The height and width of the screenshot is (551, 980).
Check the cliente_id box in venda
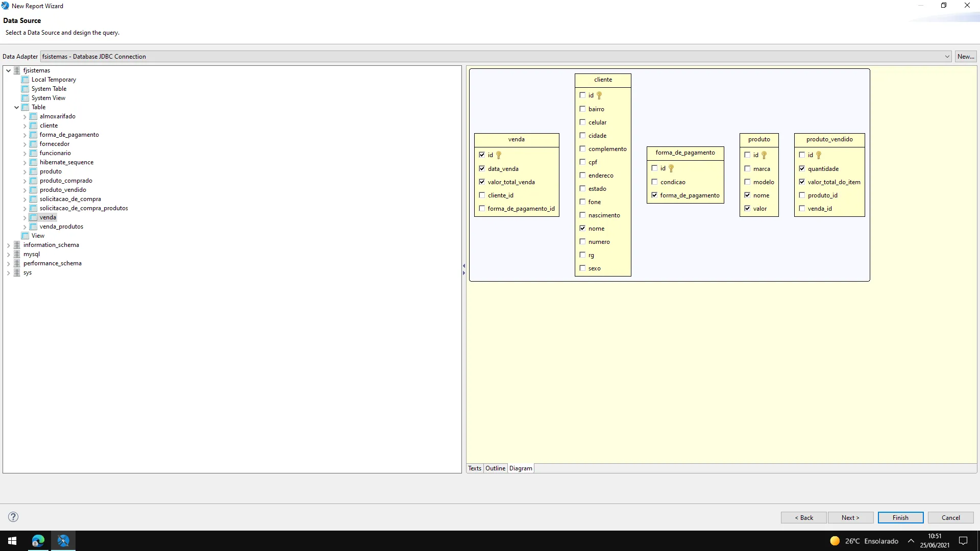(482, 195)
